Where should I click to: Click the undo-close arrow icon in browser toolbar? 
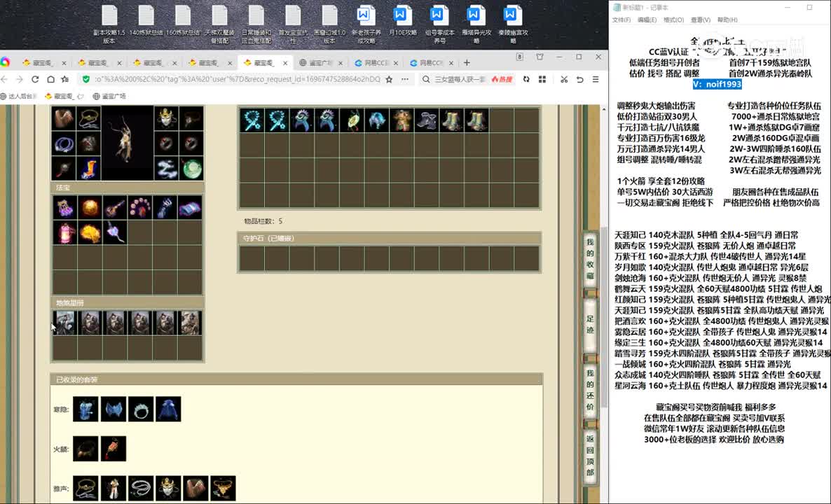(579, 79)
